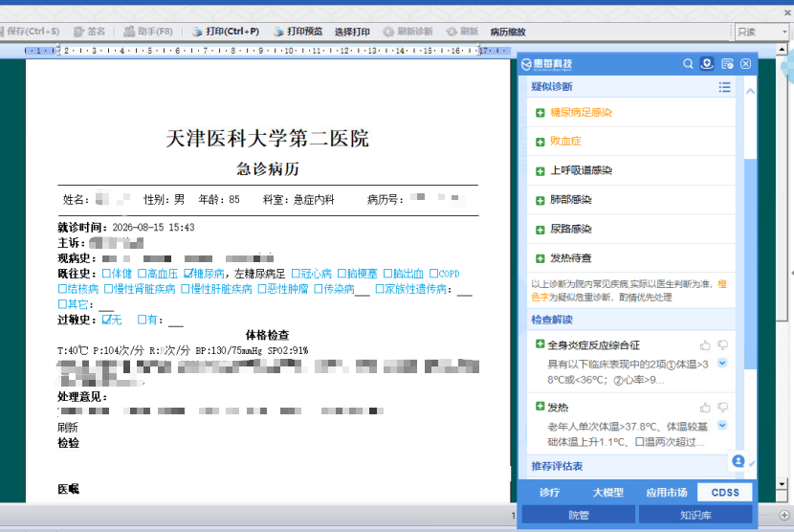Open the 知识库 knowledge base tab
Image resolution: width=794 pixels, height=532 pixels.
pyautogui.click(x=695, y=516)
